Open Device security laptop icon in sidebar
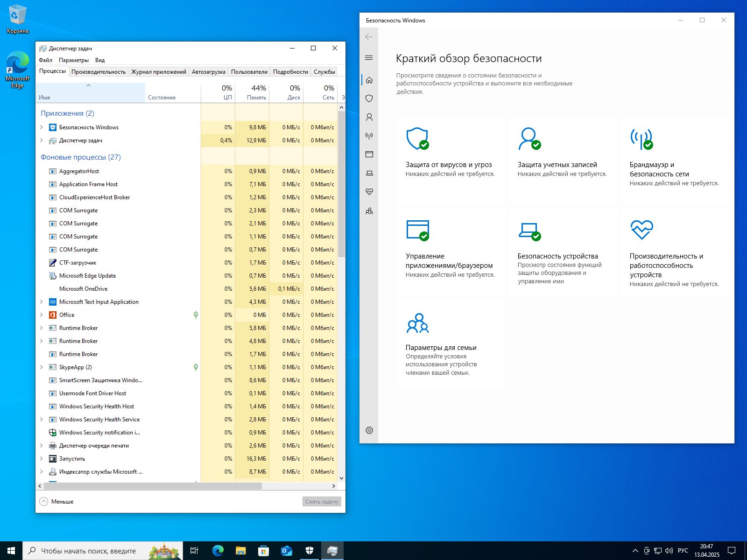Image resolution: width=747 pixels, height=560 pixels. pyautogui.click(x=369, y=173)
